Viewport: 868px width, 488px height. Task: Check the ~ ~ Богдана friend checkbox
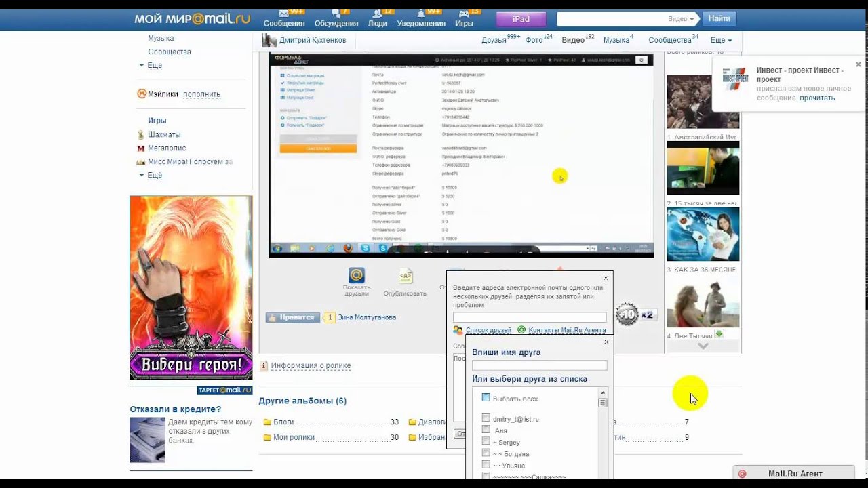(486, 453)
